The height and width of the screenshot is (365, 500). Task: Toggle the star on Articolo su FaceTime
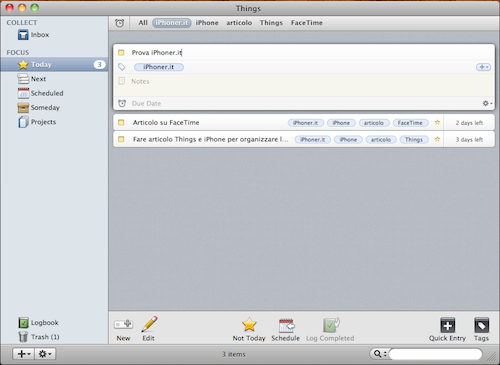[437, 122]
